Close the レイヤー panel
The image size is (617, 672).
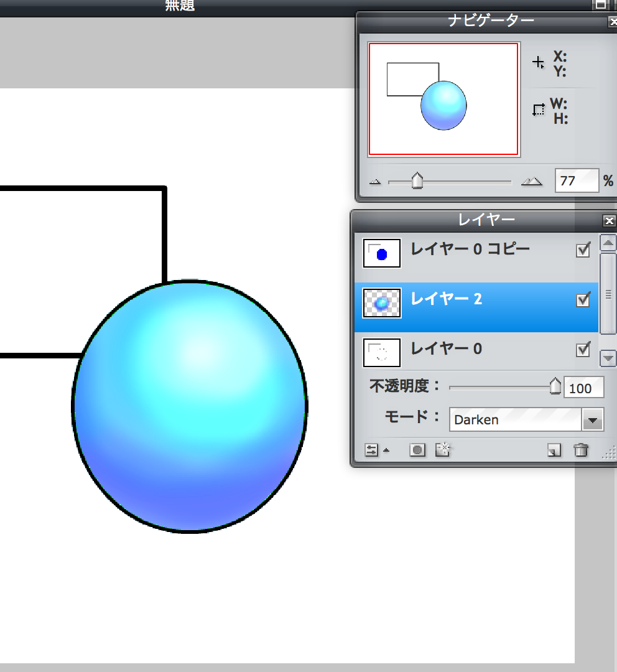point(610,221)
